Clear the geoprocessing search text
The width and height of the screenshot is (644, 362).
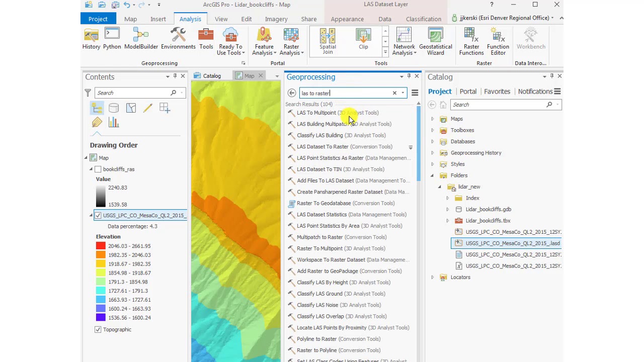(x=394, y=93)
